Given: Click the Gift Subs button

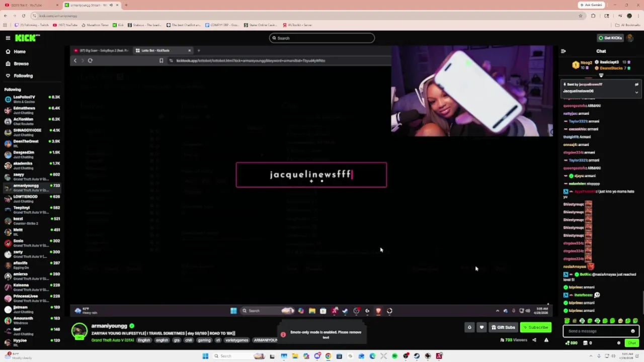Looking at the screenshot, I should click(x=503, y=328).
